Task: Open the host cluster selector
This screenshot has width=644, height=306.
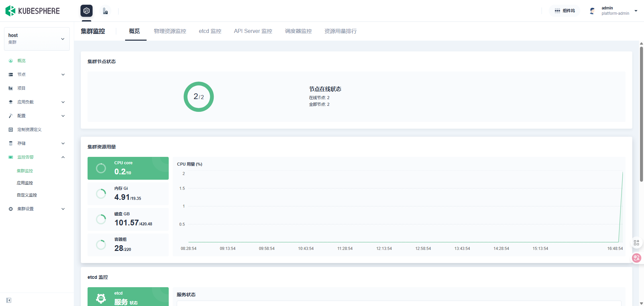Action: (x=37, y=39)
